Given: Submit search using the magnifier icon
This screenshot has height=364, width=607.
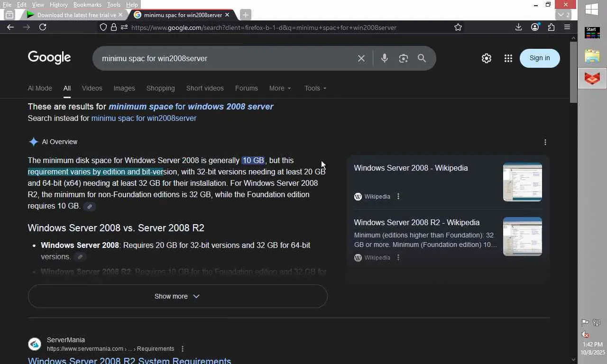Looking at the screenshot, I should [422, 58].
